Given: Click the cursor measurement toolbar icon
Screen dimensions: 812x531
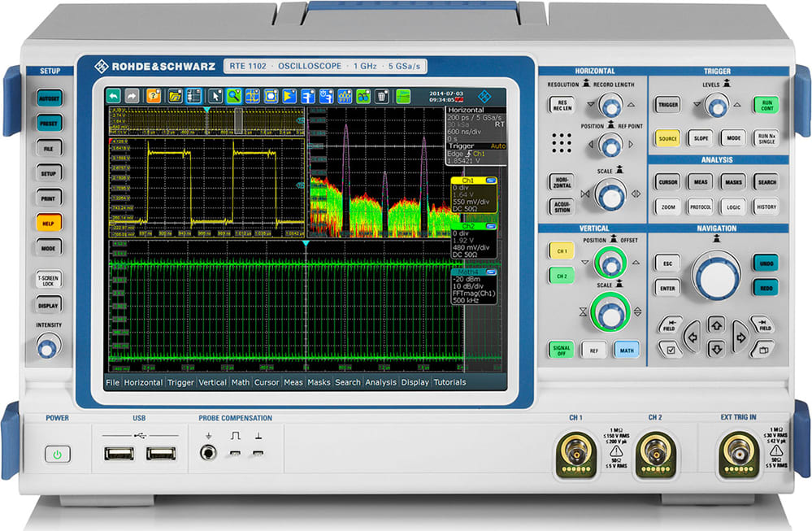Looking at the screenshot, I should click(252, 96).
